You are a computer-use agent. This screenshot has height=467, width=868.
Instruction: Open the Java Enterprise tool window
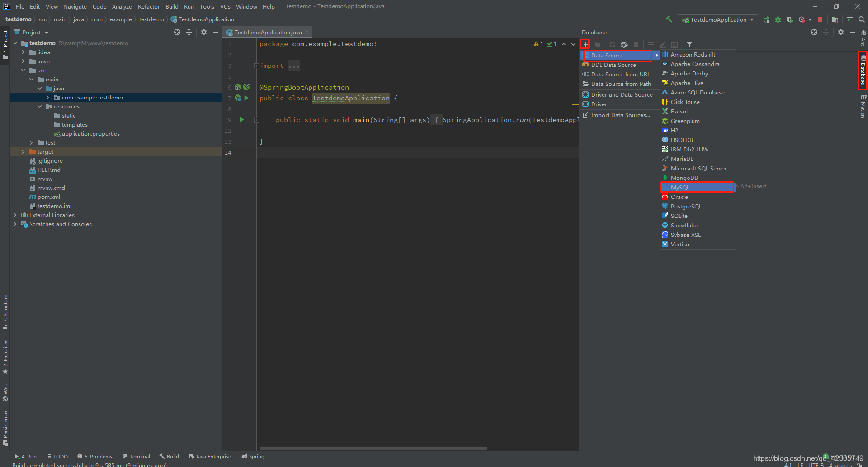(x=210, y=457)
